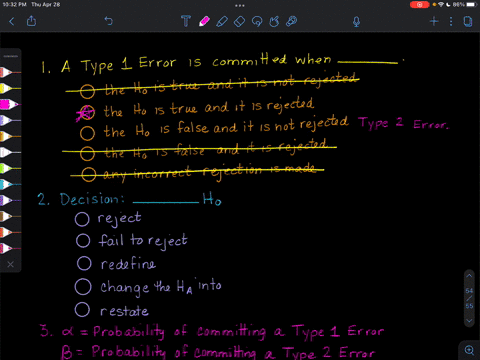
Task: Start audio recording with microphone icon
Action: coord(356,22)
